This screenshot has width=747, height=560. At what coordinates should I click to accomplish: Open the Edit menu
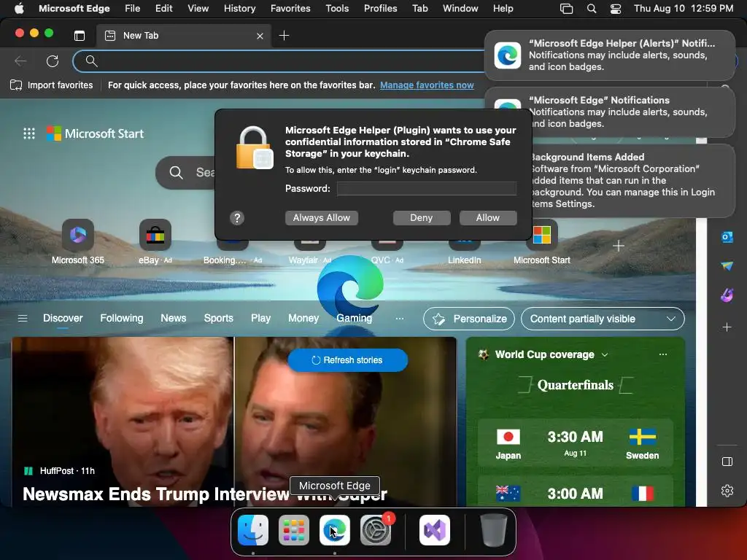click(x=164, y=8)
